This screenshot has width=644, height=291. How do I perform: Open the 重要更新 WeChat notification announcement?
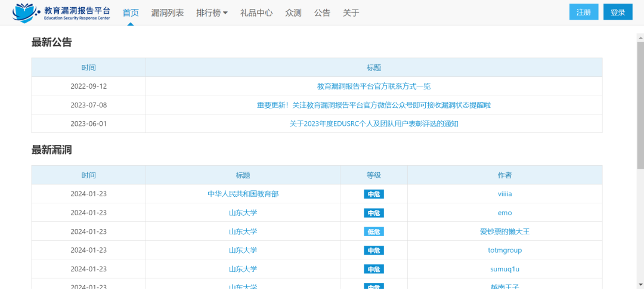(x=374, y=105)
